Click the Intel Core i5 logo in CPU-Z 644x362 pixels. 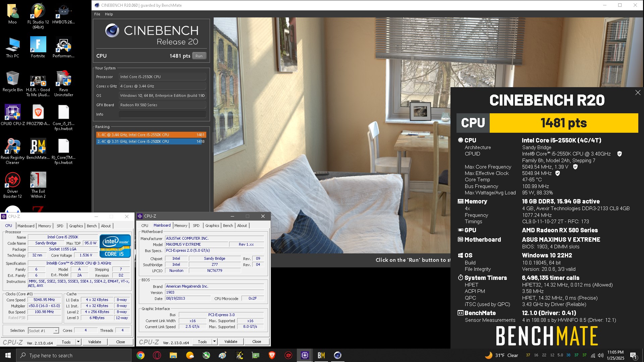pyautogui.click(x=115, y=246)
